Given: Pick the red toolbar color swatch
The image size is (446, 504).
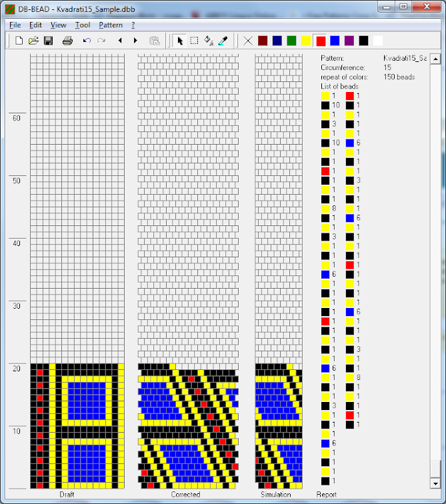Looking at the screenshot, I should (x=321, y=41).
